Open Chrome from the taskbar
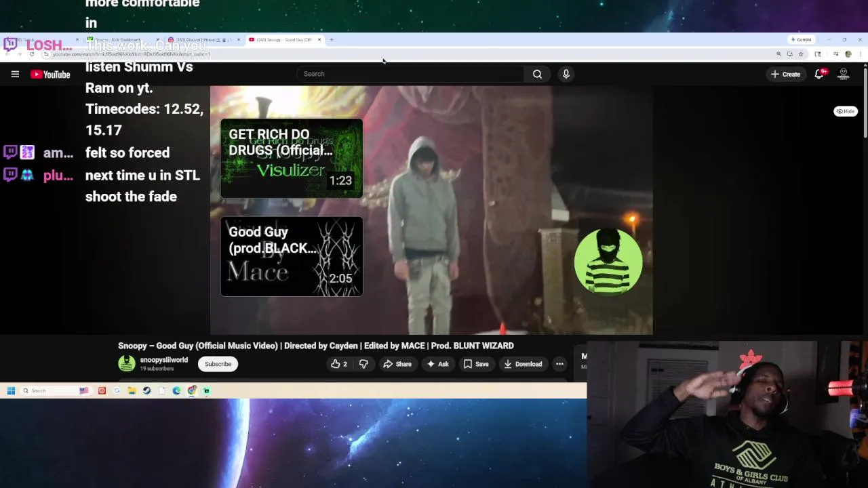The width and height of the screenshot is (868, 488). pos(192,390)
